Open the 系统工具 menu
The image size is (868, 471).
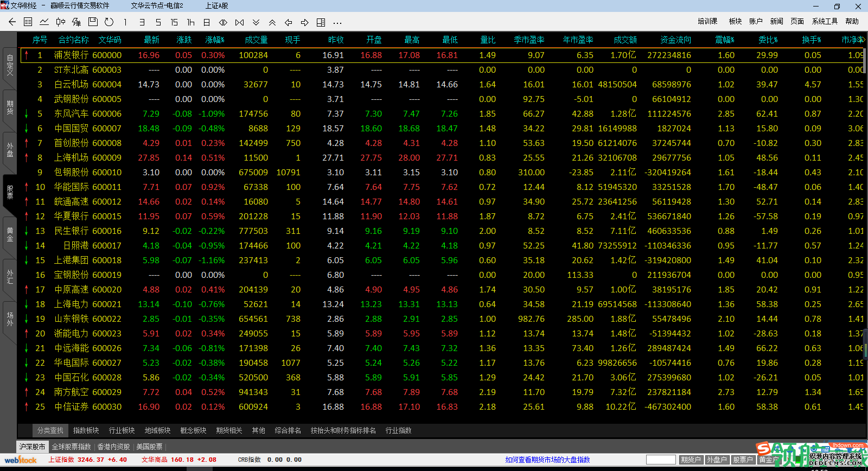[x=825, y=21]
